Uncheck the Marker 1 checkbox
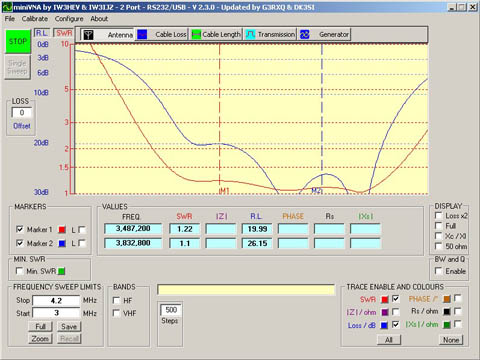The width and height of the screenshot is (480, 360). tap(20, 229)
